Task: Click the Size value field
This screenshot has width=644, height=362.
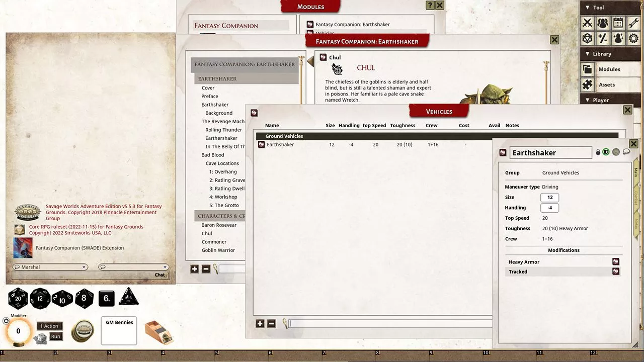Action: click(549, 198)
